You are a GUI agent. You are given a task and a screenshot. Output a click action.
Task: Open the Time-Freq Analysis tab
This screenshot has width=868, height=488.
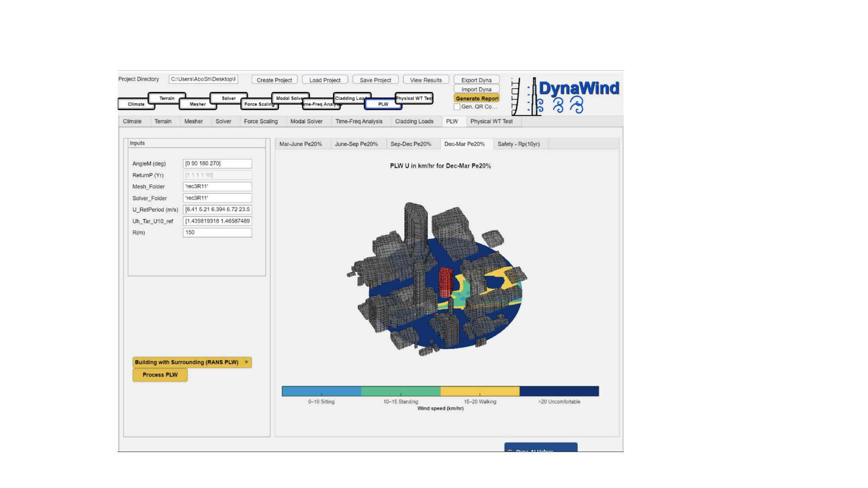coord(359,121)
